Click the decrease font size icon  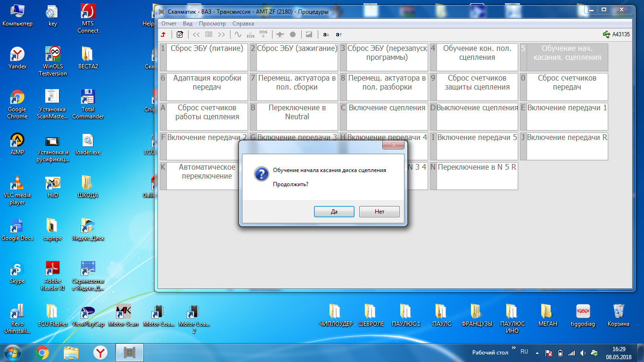click(x=326, y=34)
